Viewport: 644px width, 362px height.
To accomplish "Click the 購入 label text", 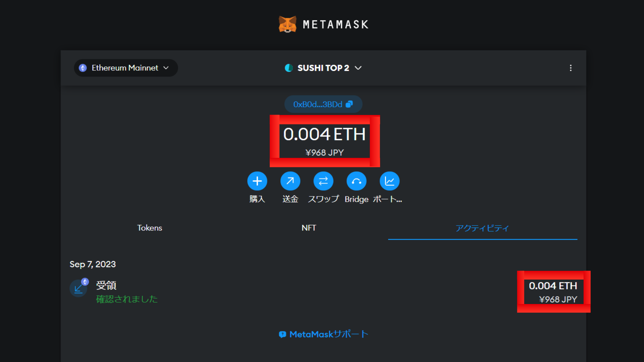I will (257, 199).
